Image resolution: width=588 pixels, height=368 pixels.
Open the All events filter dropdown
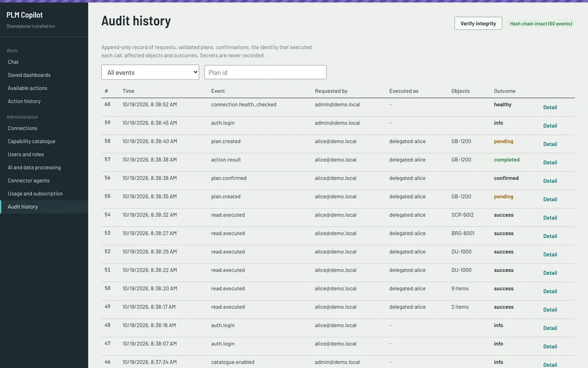[150, 72]
